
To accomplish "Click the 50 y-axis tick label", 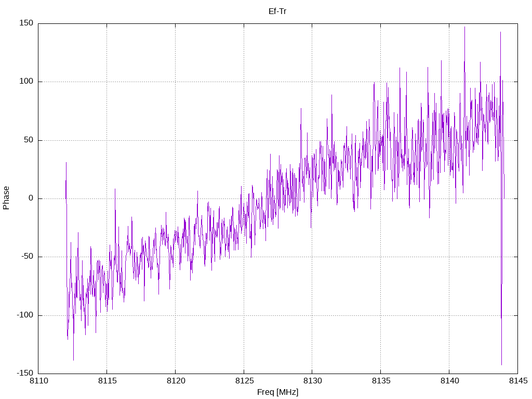I will click(29, 140).
